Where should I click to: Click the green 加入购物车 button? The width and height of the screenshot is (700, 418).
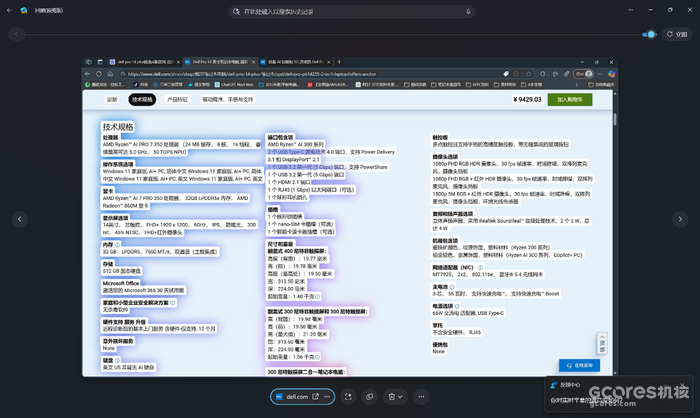coord(570,100)
